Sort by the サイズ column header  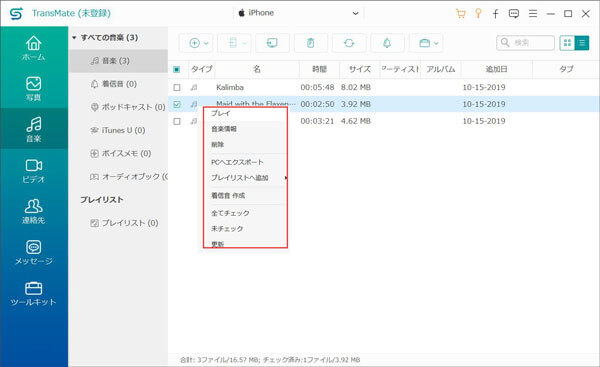pyautogui.click(x=360, y=69)
